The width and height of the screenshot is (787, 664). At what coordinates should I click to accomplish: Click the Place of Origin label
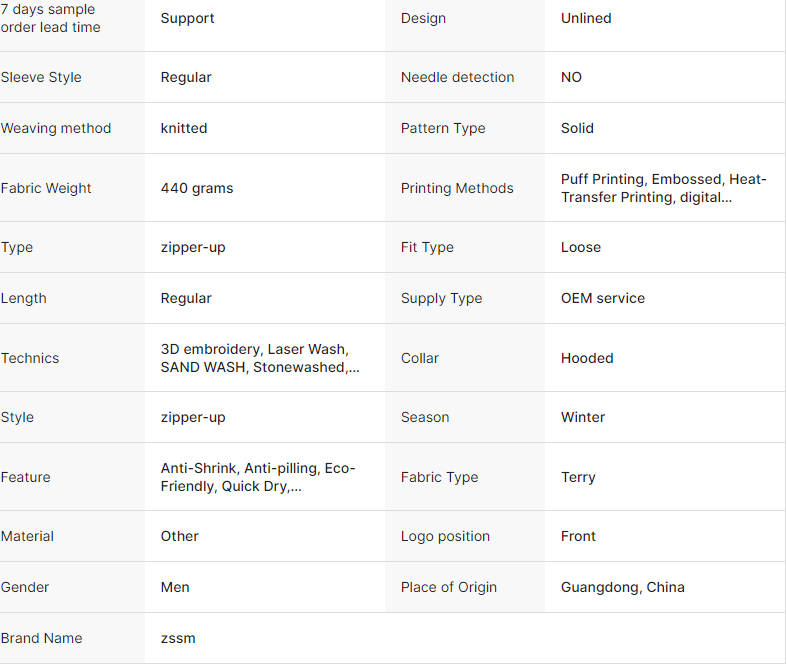point(449,587)
